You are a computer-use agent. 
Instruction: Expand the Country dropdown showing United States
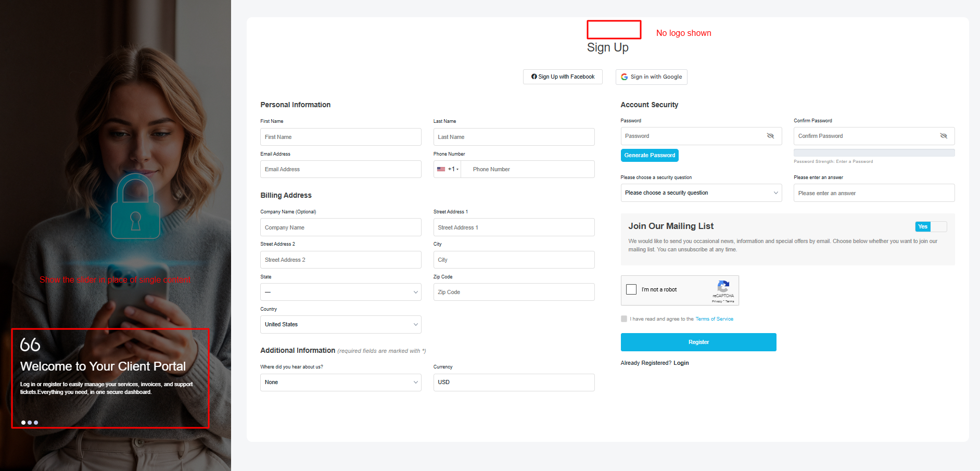pos(340,324)
